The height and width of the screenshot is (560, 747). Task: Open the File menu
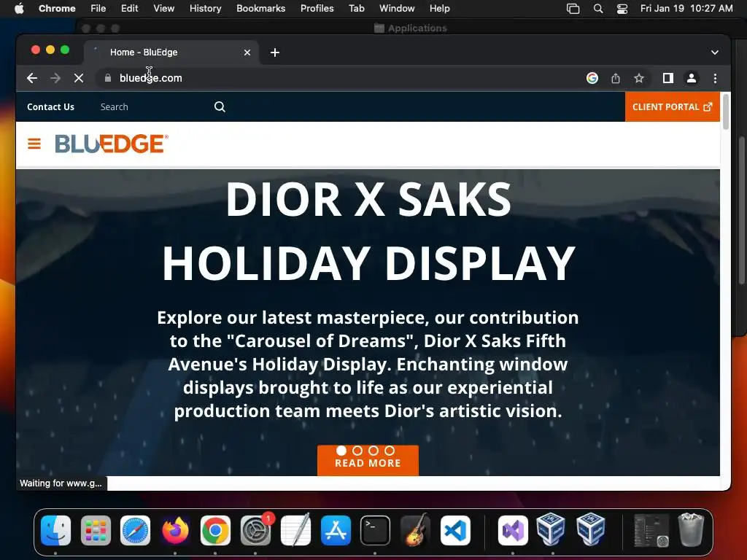click(x=98, y=8)
